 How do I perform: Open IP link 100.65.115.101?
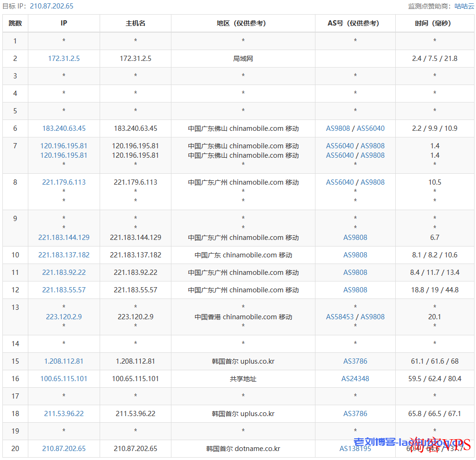64,379
